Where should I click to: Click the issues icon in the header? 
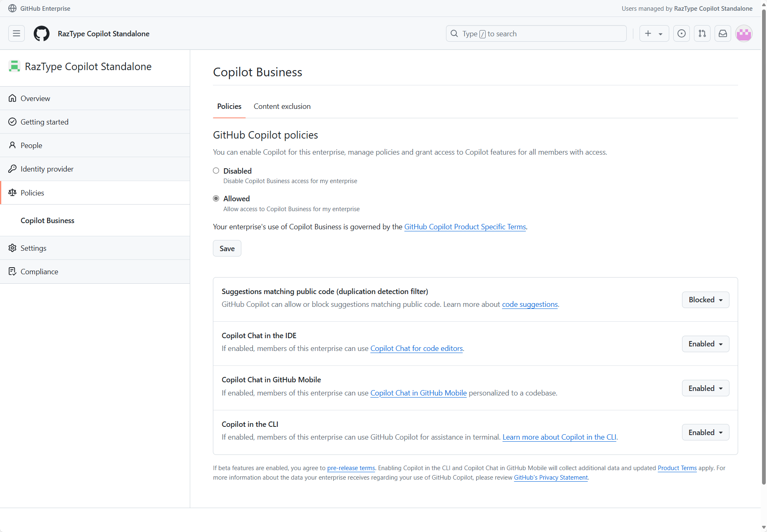click(681, 33)
